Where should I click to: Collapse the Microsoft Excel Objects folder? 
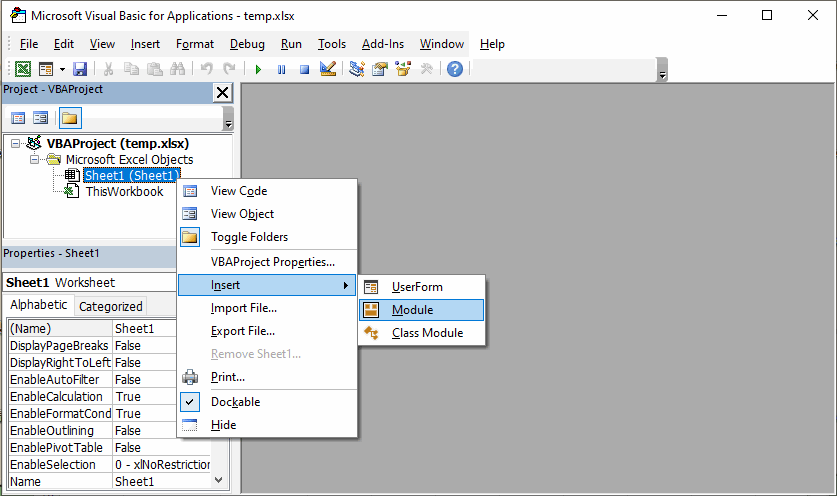coord(34,160)
